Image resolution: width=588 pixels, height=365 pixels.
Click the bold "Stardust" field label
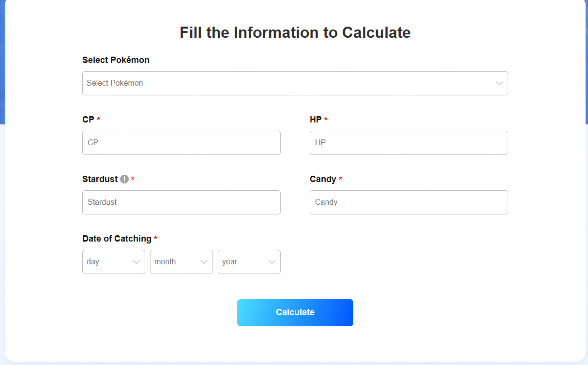pos(100,179)
